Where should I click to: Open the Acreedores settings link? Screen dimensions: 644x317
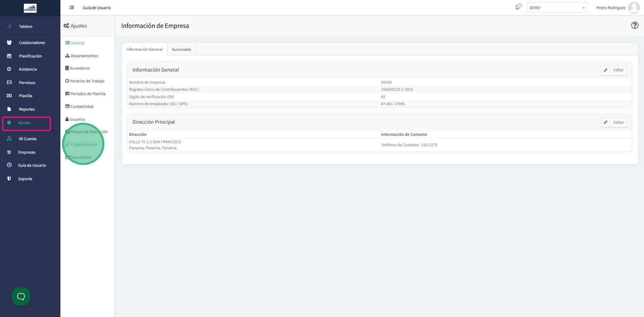pyautogui.click(x=80, y=68)
